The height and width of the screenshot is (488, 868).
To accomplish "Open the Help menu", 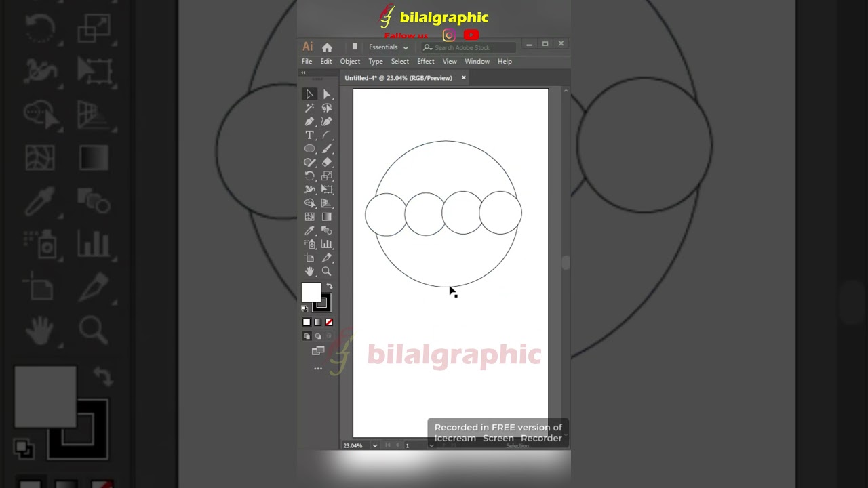I will [x=505, y=61].
